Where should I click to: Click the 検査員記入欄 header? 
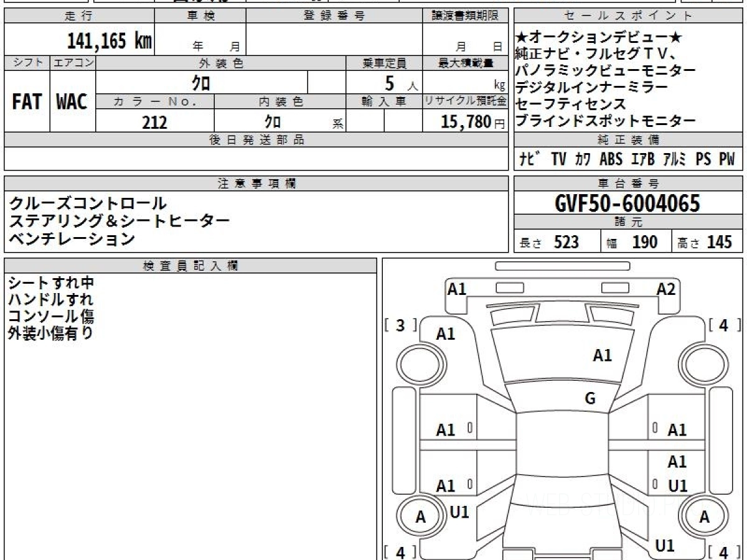coord(190,265)
